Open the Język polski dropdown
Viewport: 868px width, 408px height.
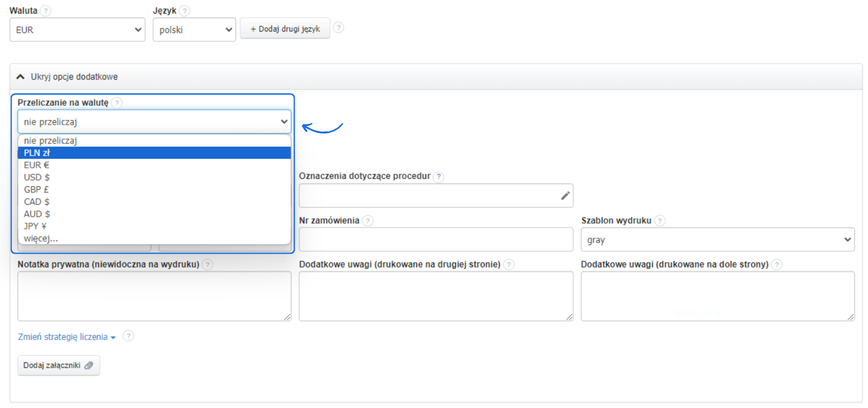pos(194,30)
